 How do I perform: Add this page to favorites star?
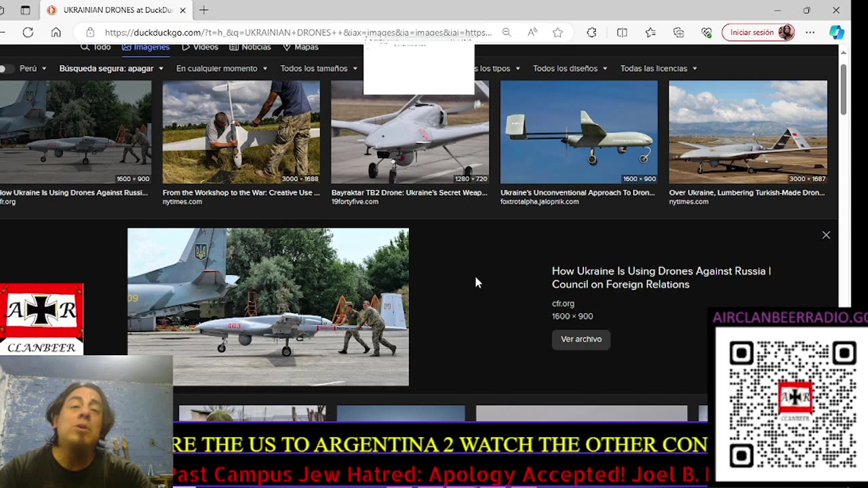(x=557, y=33)
